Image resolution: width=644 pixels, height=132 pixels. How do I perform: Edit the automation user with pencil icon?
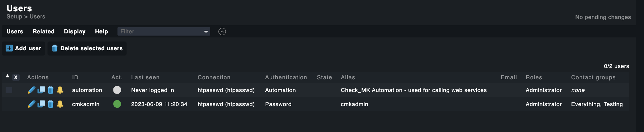click(32, 90)
